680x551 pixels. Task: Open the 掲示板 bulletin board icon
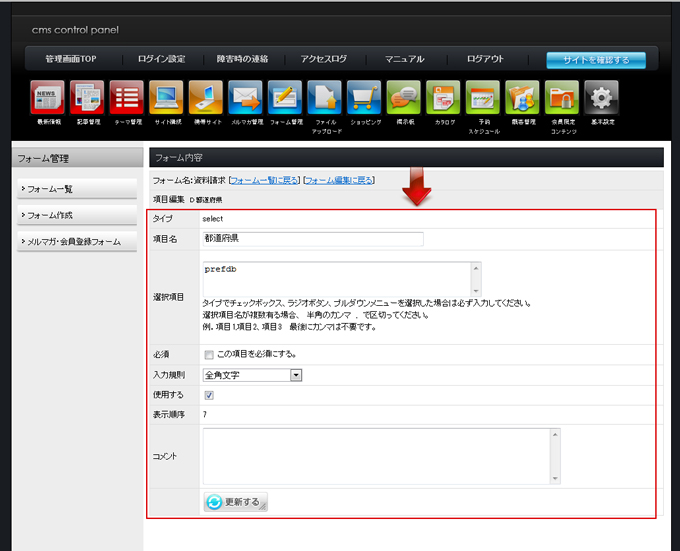coord(404,98)
